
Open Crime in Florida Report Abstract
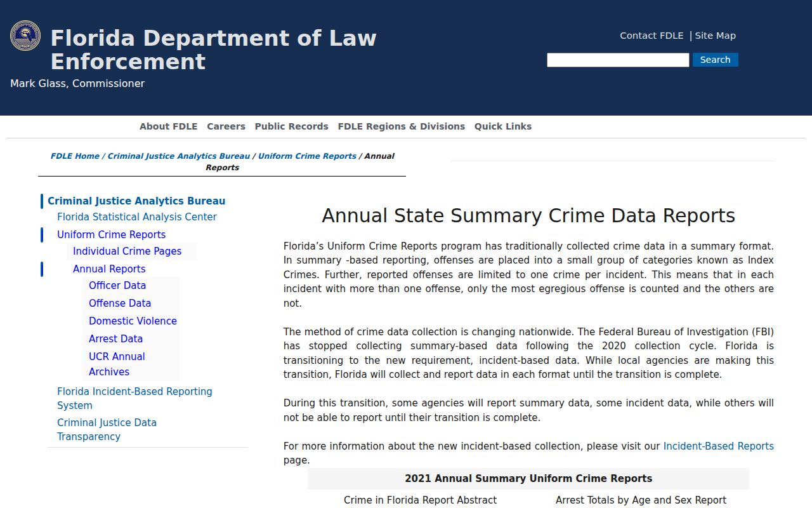(x=420, y=500)
